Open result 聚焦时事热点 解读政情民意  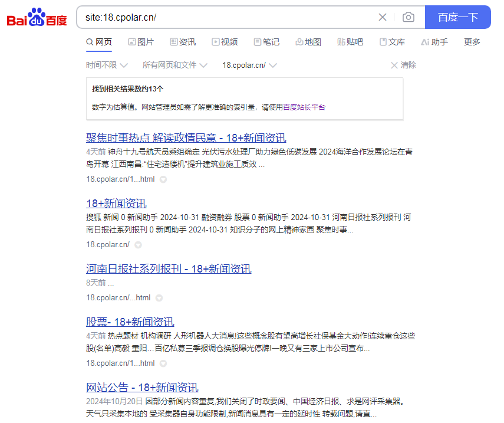pos(186,138)
